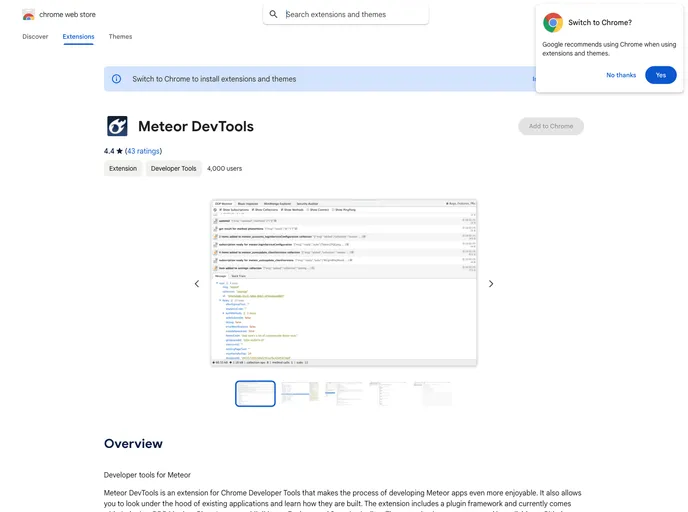Select the Extensions tab
The width and height of the screenshot is (688, 512).
click(x=78, y=36)
